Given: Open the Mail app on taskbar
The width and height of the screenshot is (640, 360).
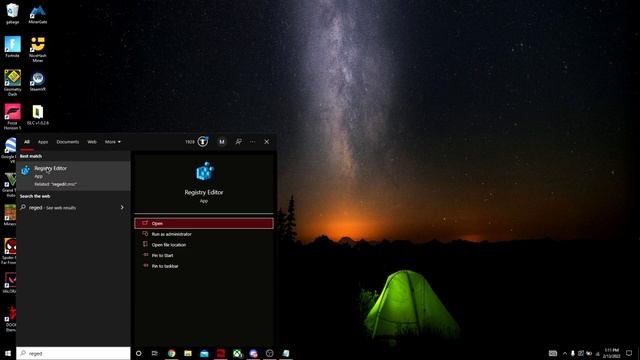Looking at the screenshot, I should pyautogui.click(x=204, y=353).
